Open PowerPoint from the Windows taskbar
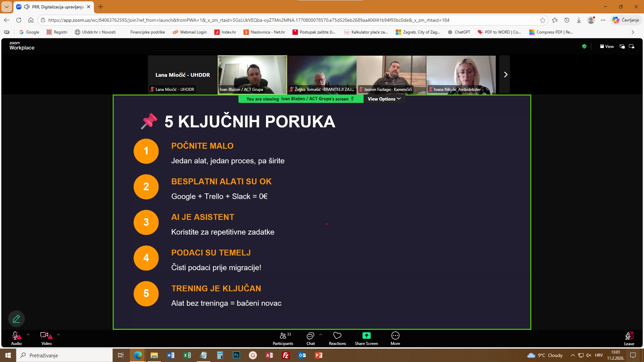 click(x=318, y=355)
